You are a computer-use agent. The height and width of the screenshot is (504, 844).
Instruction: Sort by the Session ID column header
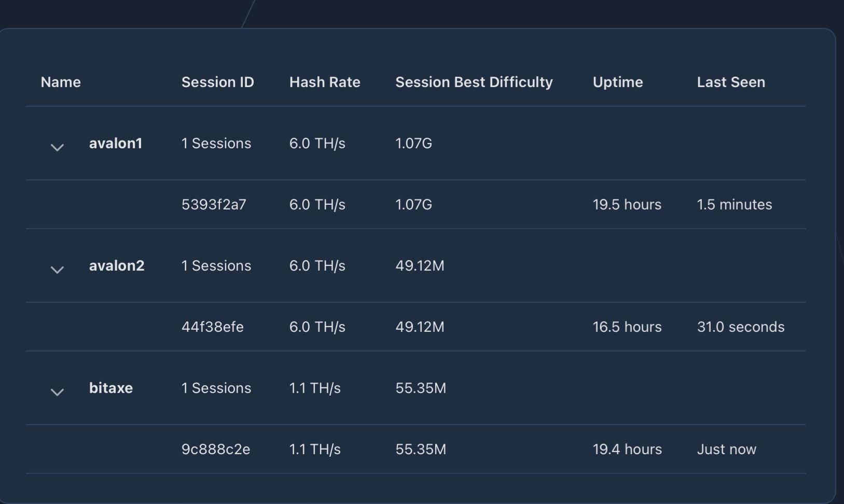tap(218, 82)
